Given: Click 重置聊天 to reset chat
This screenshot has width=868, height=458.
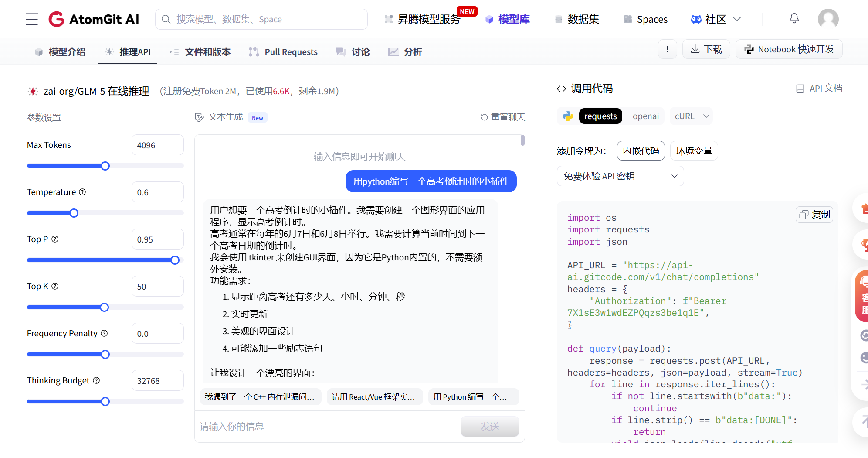Looking at the screenshot, I should click(503, 117).
